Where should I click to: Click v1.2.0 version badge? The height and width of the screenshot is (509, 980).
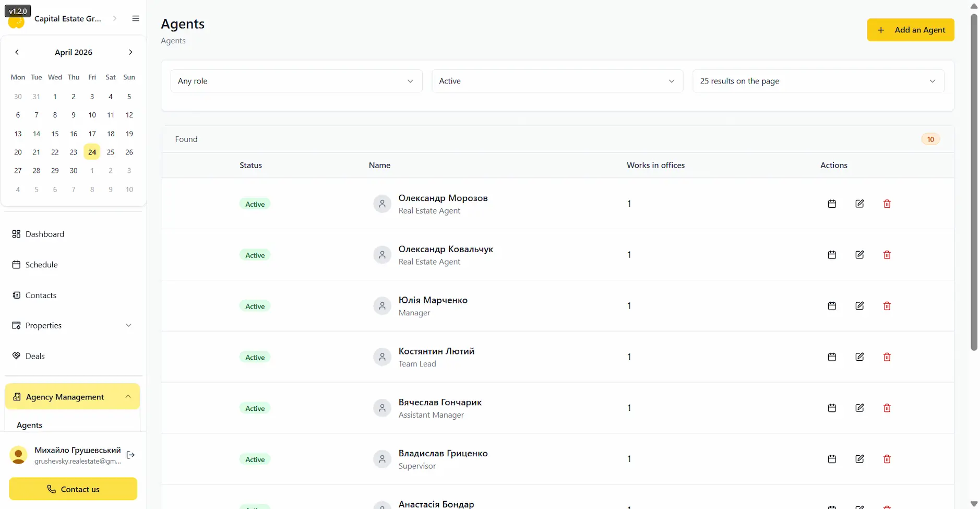pyautogui.click(x=18, y=11)
